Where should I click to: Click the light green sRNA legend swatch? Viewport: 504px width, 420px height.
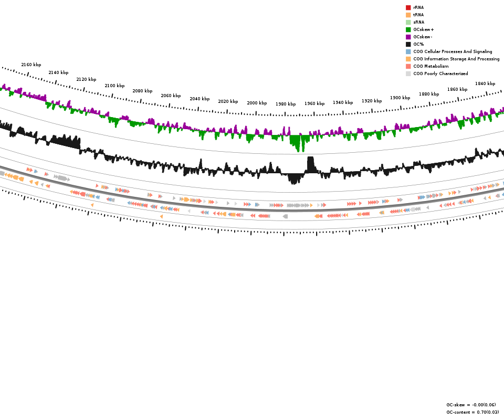click(408, 22)
